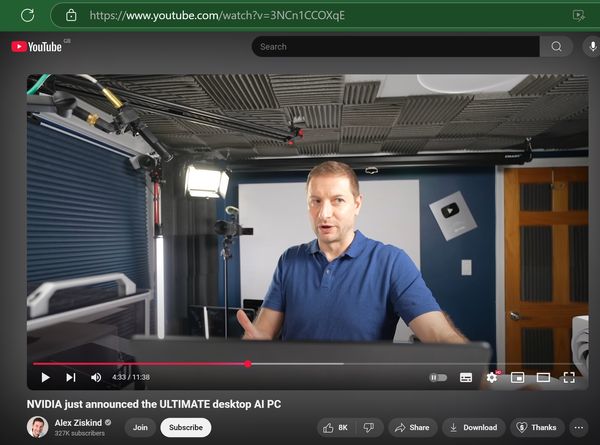This screenshot has width=600, height=445.
Task: Skip to the next video
Action: click(x=71, y=377)
